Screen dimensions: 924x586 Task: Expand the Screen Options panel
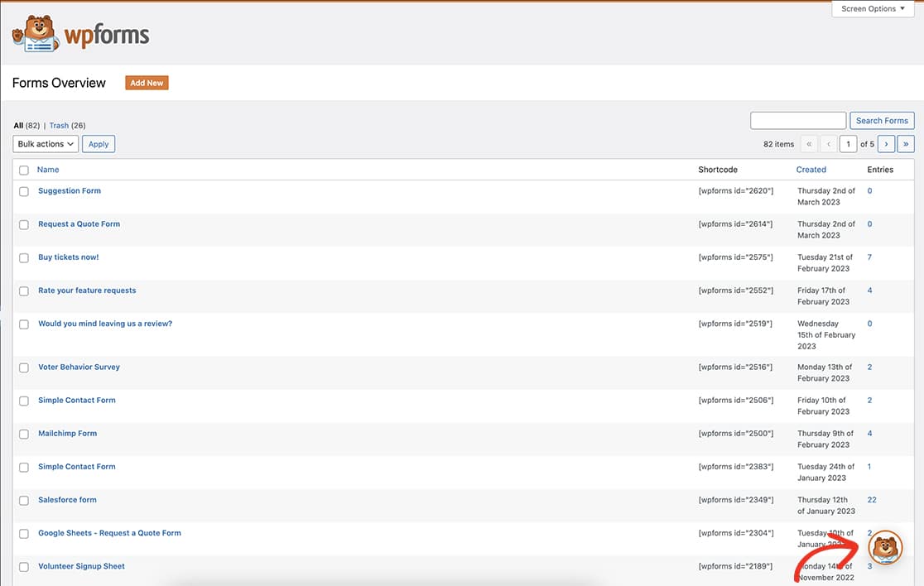873,9
